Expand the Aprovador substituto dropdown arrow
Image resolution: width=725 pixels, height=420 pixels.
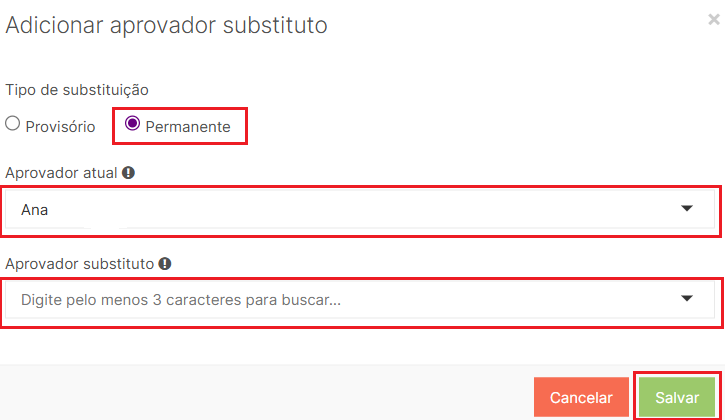tap(687, 298)
